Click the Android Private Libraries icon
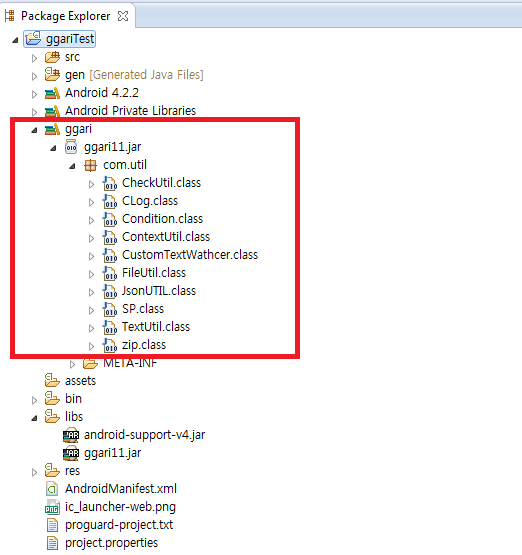 (52, 111)
